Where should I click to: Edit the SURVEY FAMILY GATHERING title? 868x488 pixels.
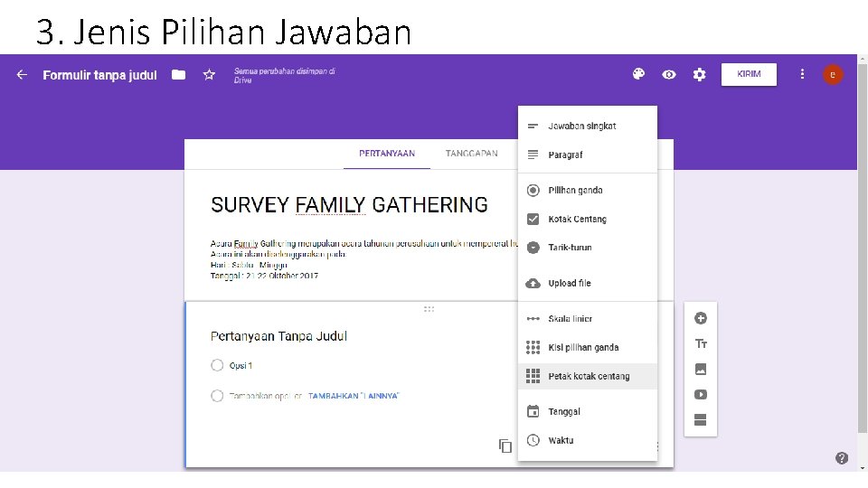[349, 205]
